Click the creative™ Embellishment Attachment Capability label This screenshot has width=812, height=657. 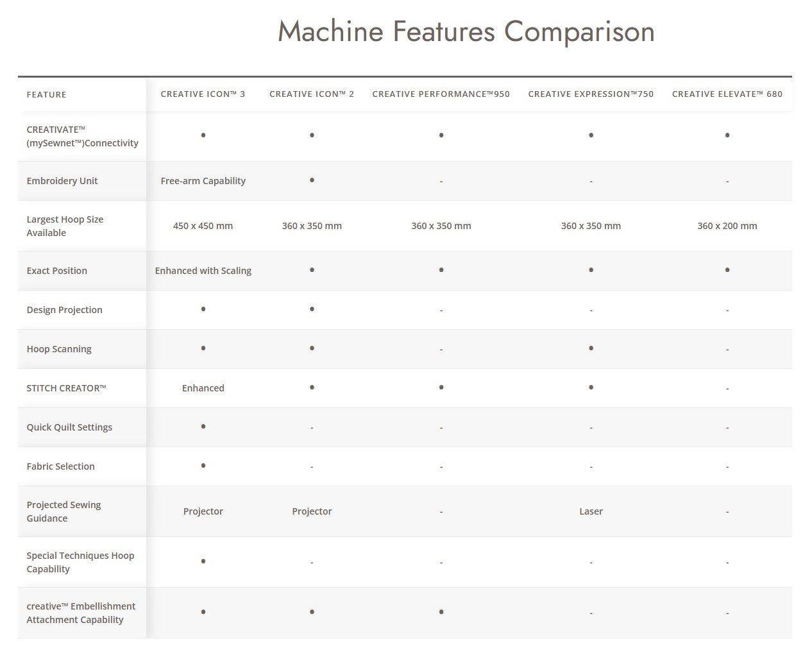point(81,613)
